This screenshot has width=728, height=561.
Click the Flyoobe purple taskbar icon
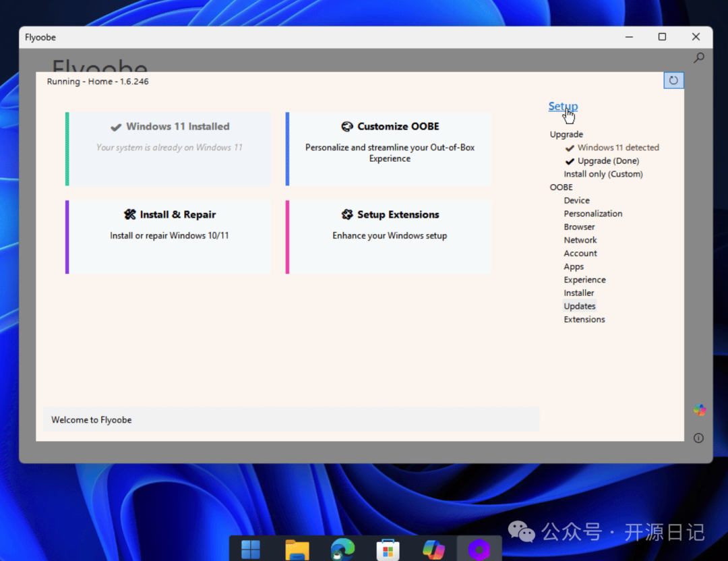479,550
